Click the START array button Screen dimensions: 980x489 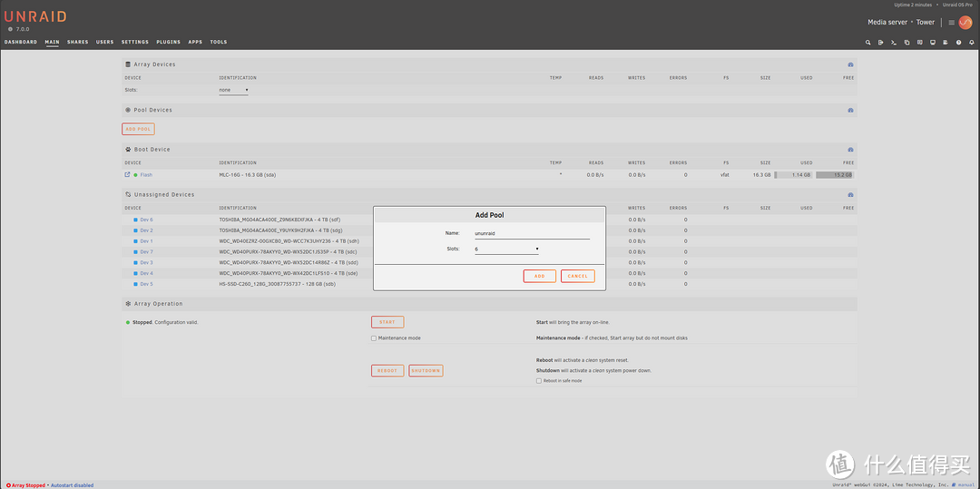pyautogui.click(x=387, y=322)
